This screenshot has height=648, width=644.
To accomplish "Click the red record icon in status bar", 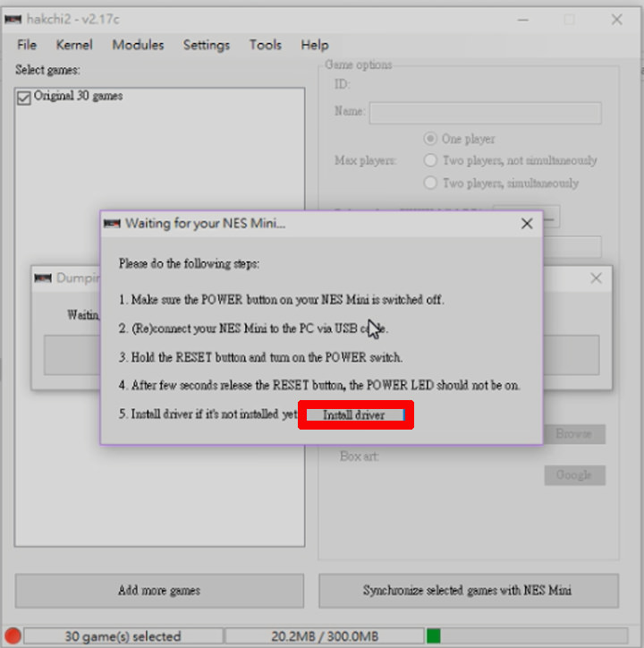I will point(12,636).
